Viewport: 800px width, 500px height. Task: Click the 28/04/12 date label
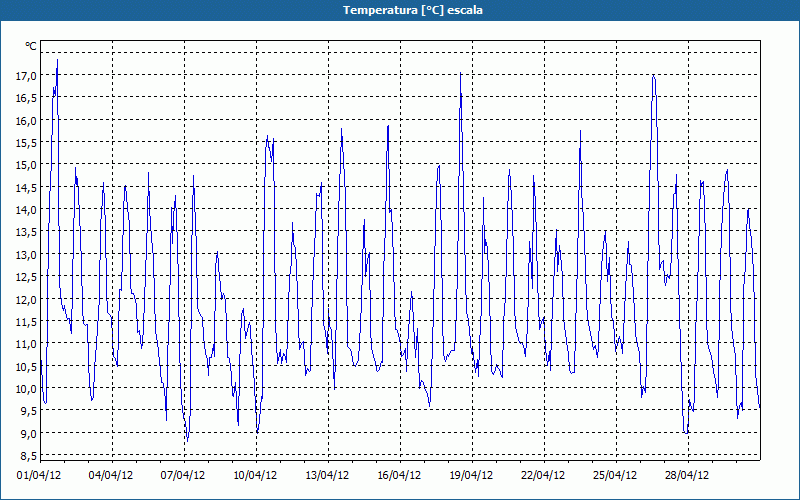click(x=687, y=475)
